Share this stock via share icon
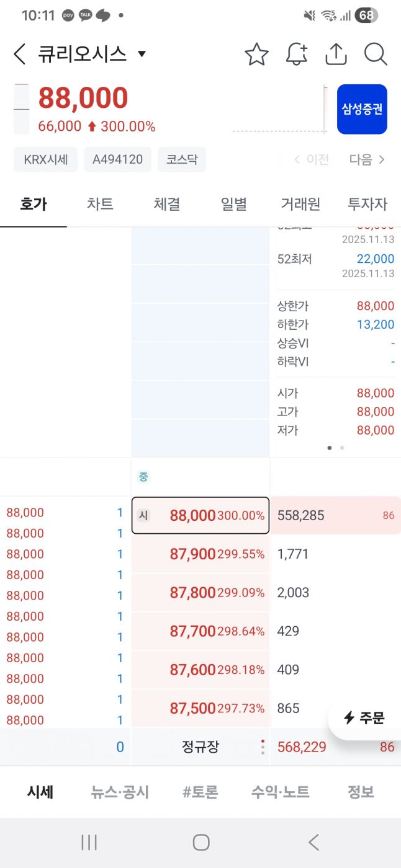This screenshot has width=401, height=868. pyautogui.click(x=336, y=55)
